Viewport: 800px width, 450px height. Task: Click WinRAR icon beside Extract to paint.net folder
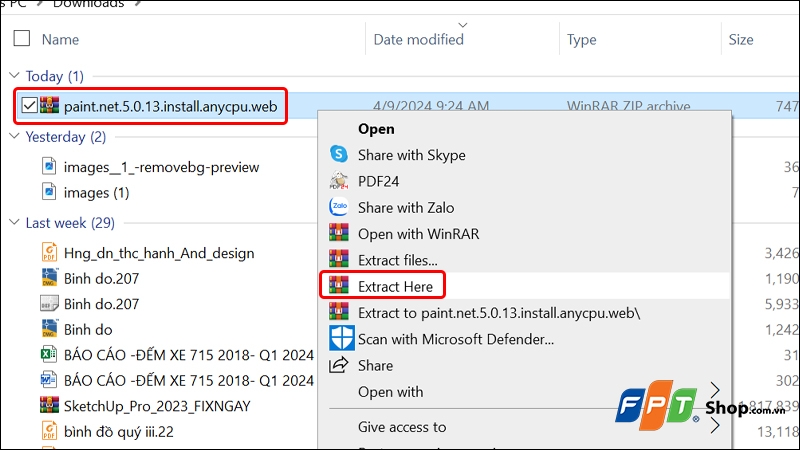[x=339, y=312]
